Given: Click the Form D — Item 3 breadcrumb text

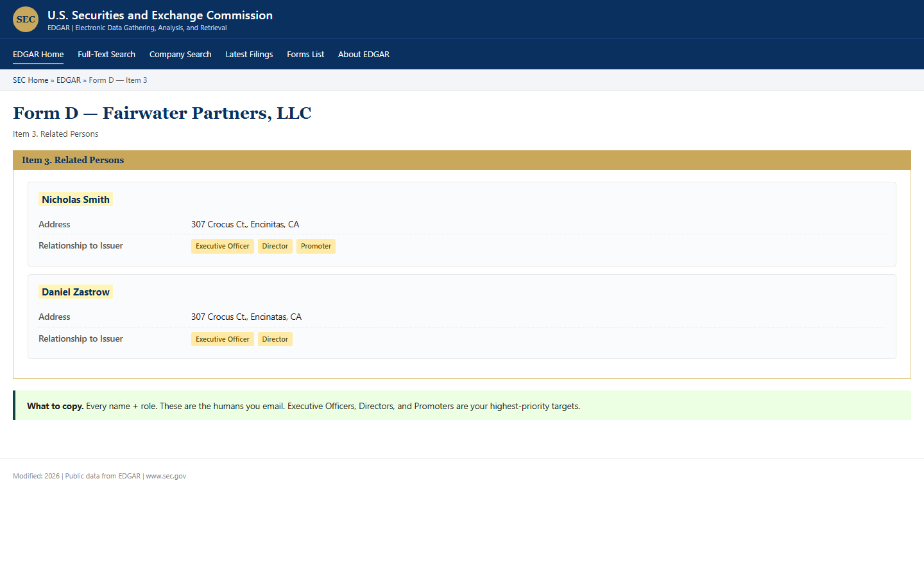Looking at the screenshot, I should tap(118, 80).
